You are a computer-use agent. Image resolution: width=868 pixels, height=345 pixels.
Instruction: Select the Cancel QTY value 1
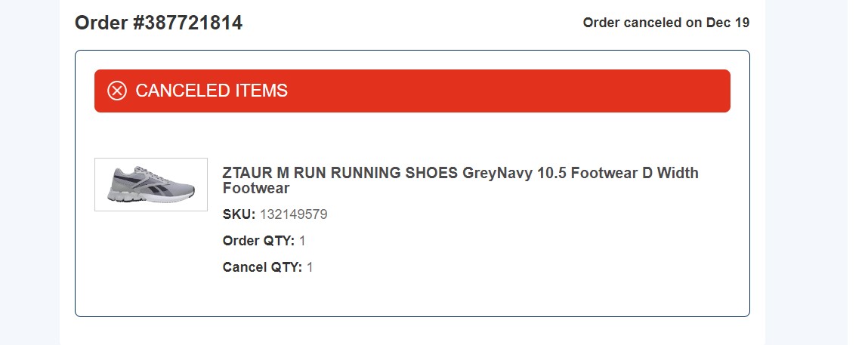[x=310, y=267]
